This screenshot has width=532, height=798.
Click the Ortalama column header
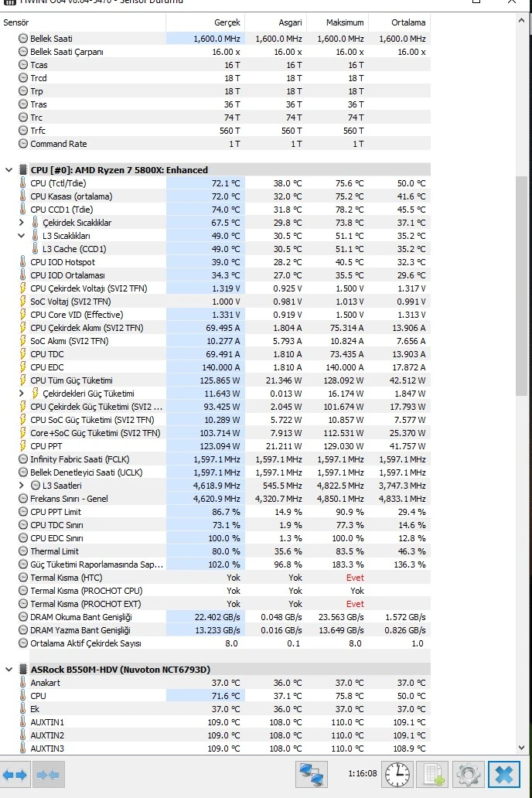coord(399,22)
